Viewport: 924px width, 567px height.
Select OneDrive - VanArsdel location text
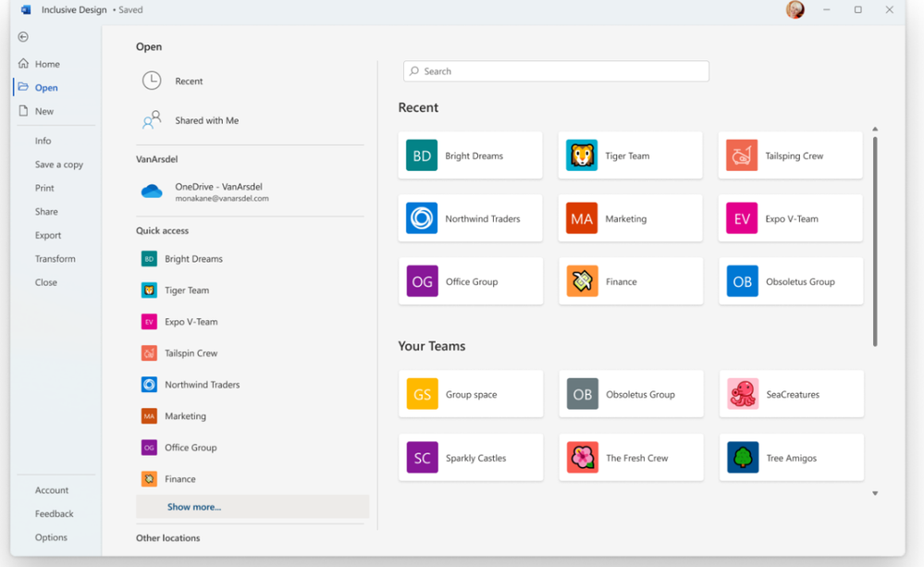(218, 186)
